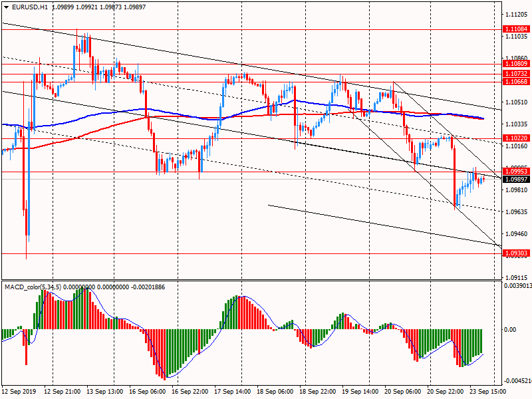Click the 1.11035 price scale value

517,37
